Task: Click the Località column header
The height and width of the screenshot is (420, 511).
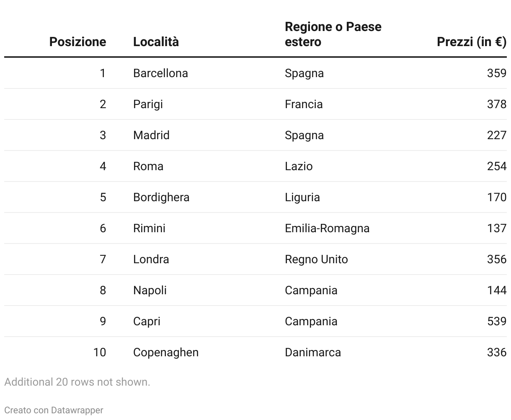Action: pyautogui.click(x=156, y=42)
